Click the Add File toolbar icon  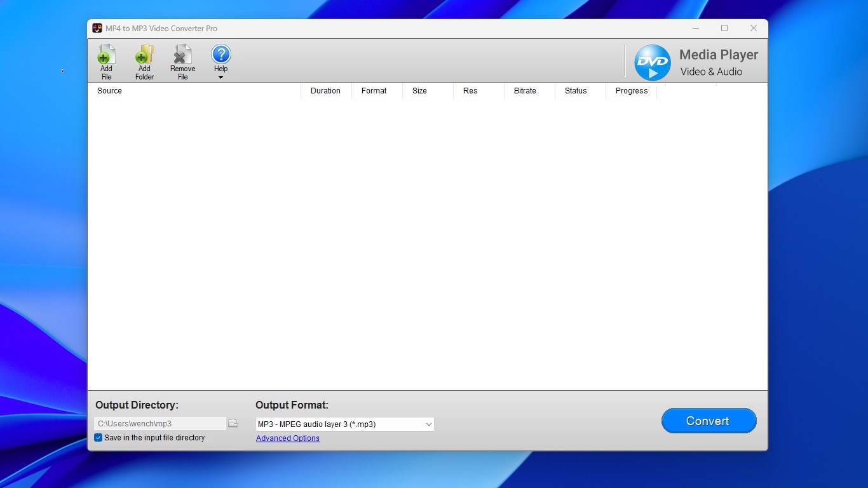coord(106,62)
